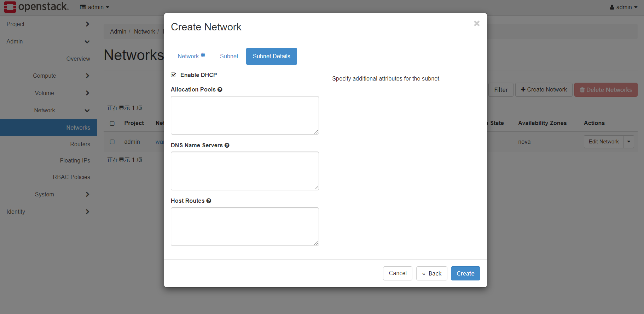The height and width of the screenshot is (314, 644).
Task: Open help for Allocation Pools
Action: pyautogui.click(x=220, y=90)
